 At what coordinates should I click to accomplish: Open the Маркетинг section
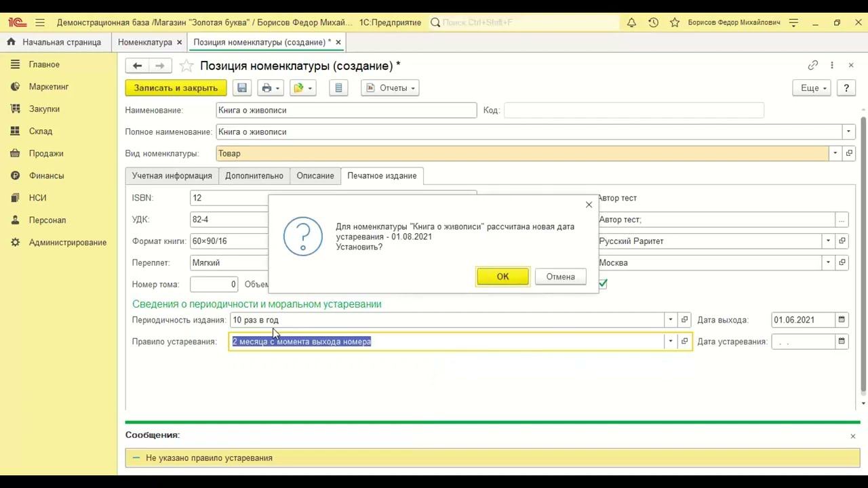(x=49, y=87)
